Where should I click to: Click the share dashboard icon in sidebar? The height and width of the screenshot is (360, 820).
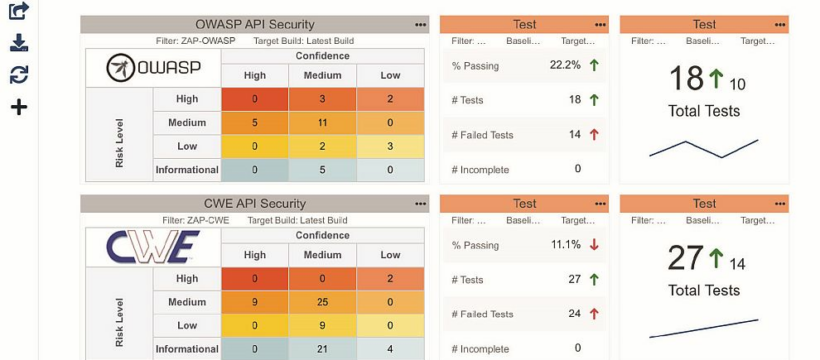pos(19,10)
